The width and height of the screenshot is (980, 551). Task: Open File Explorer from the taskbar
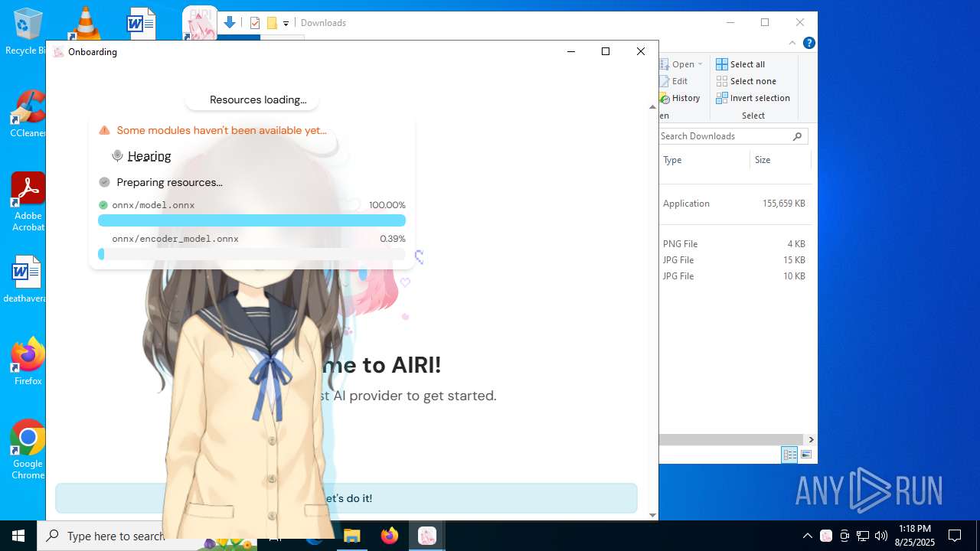tap(352, 536)
